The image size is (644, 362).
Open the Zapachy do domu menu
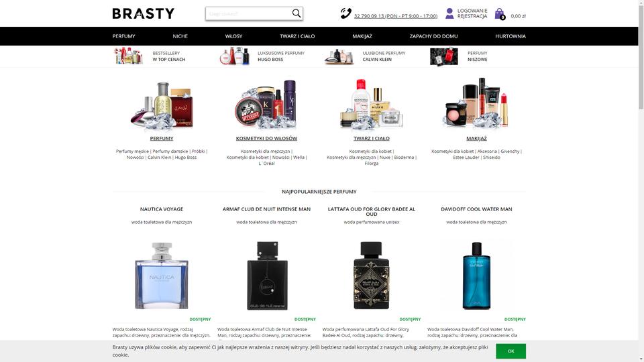click(x=433, y=36)
